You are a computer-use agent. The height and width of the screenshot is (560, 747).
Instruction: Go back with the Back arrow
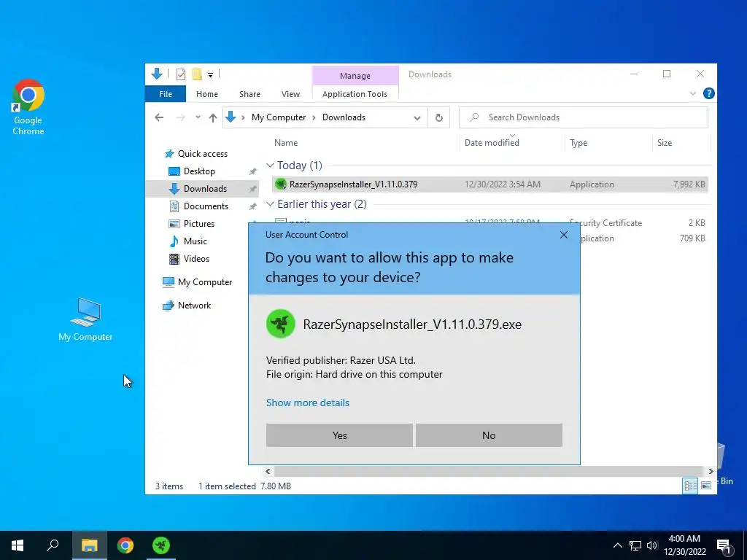tap(159, 117)
